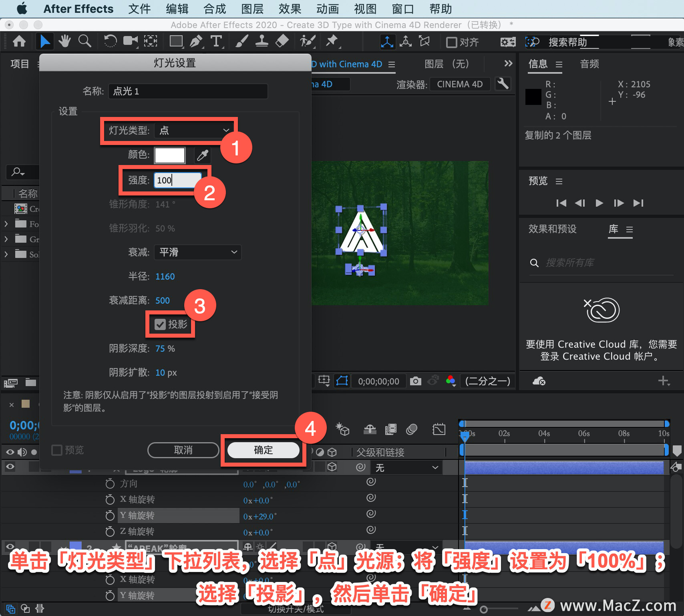Viewport: 684px width, 616px height.
Task: Select the Type text tool
Action: point(216,41)
